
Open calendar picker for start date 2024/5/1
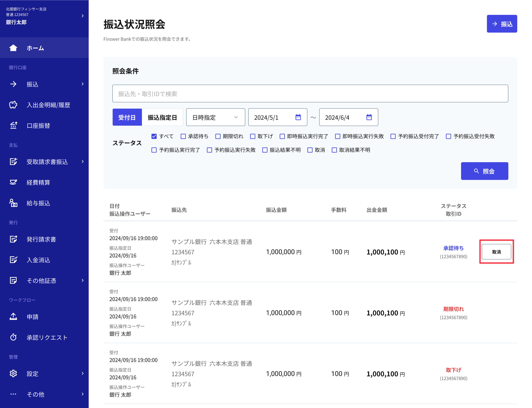298,117
